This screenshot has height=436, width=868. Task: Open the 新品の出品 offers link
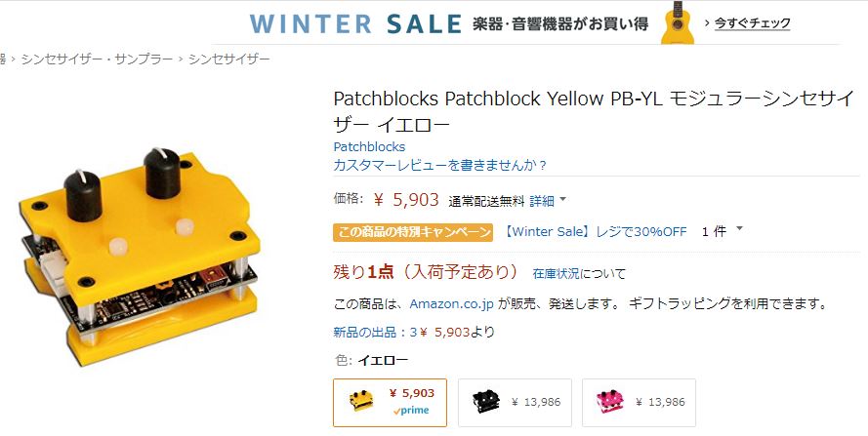pyautogui.click(x=365, y=332)
